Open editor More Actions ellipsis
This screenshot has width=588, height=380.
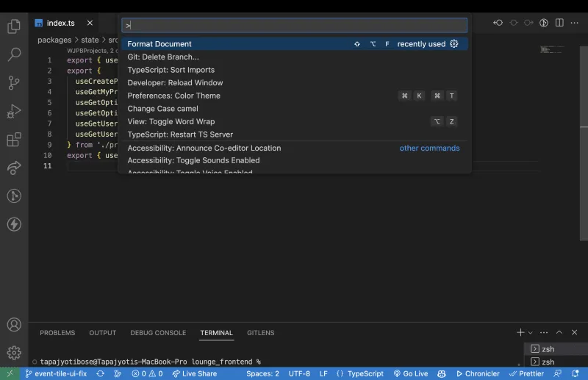(575, 23)
